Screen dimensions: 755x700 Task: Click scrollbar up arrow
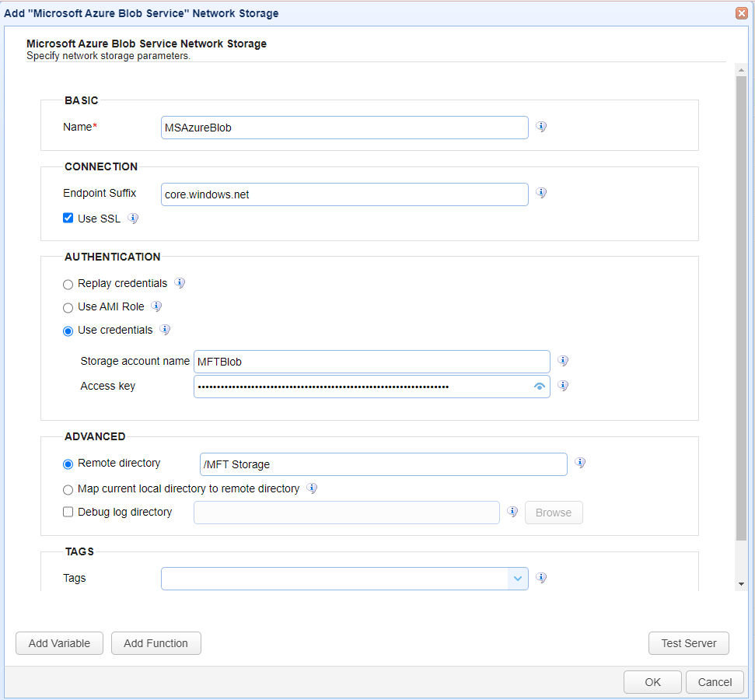click(x=741, y=70)
